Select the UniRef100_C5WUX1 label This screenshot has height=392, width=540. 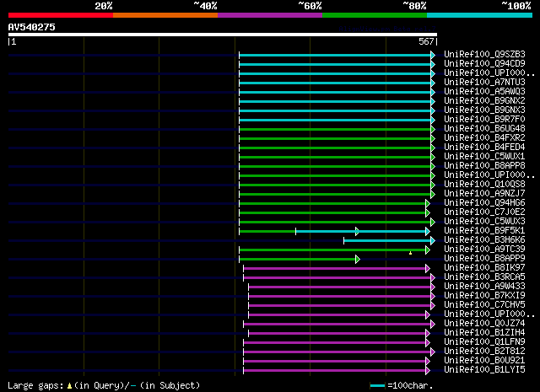point(484,157)
